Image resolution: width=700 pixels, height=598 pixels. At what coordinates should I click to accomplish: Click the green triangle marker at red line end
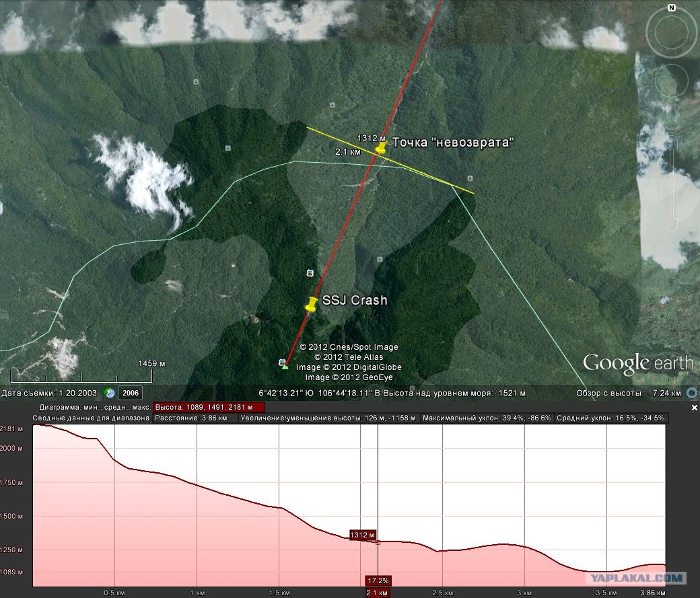pos(285,367)
